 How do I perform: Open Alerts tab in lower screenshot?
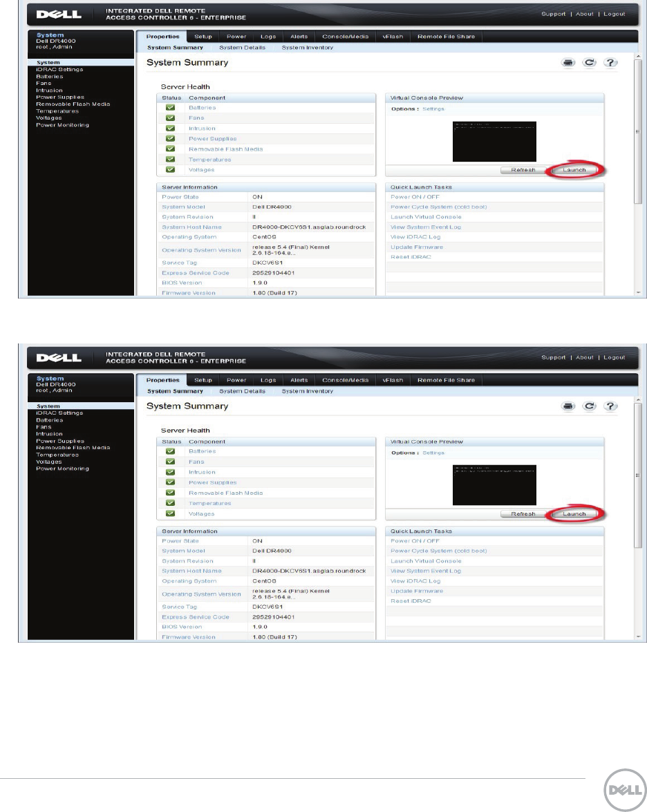click(x=299, y=380)
